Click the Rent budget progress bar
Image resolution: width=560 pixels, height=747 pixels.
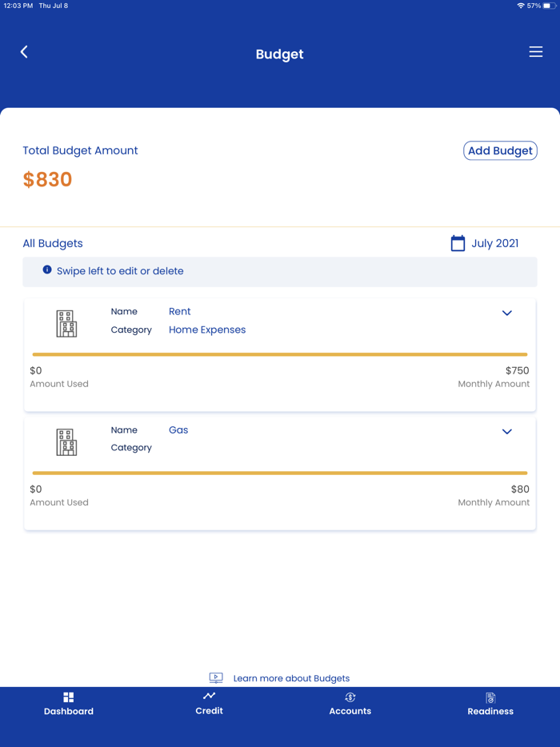pos(280,354)
